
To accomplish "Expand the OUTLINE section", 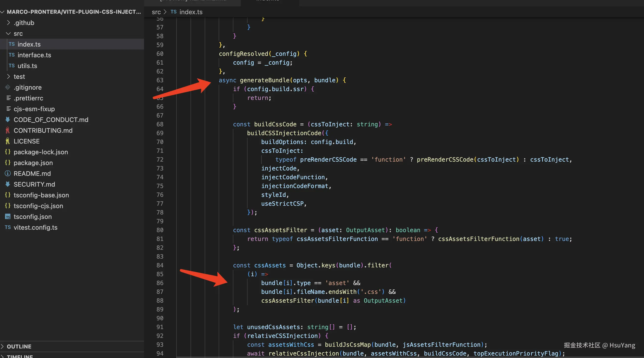I will tap(19, 346).
